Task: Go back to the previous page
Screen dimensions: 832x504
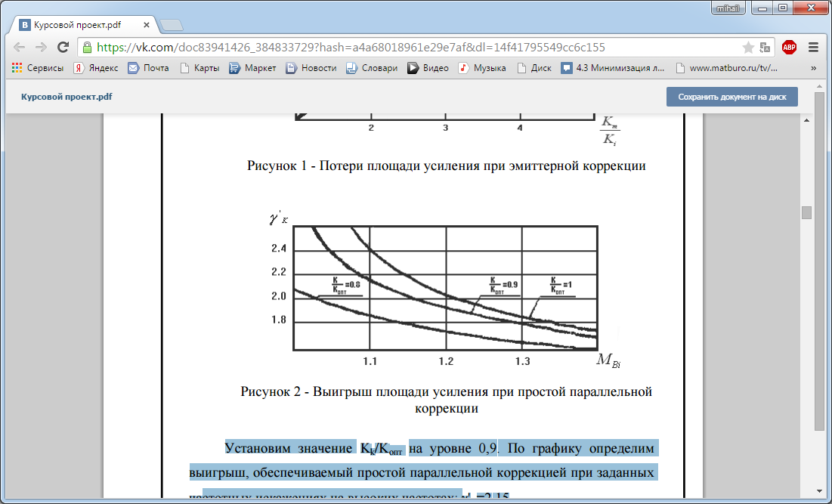Action: pyautogui.click(x=19, y=47)
